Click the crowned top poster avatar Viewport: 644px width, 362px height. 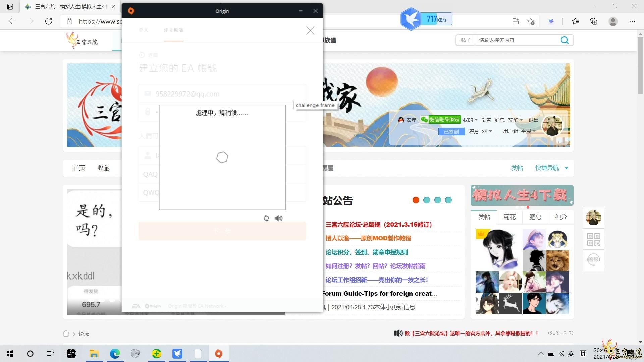coord(498,250)
